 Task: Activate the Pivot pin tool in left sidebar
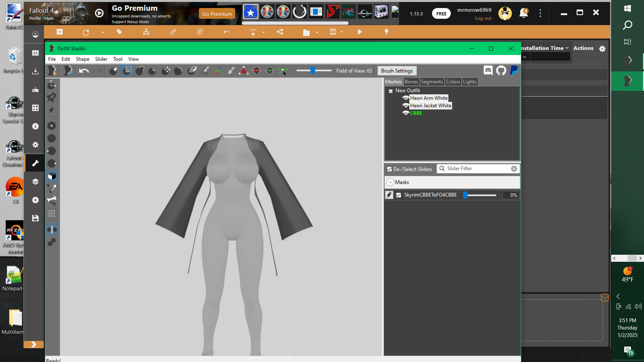point(52,98)
